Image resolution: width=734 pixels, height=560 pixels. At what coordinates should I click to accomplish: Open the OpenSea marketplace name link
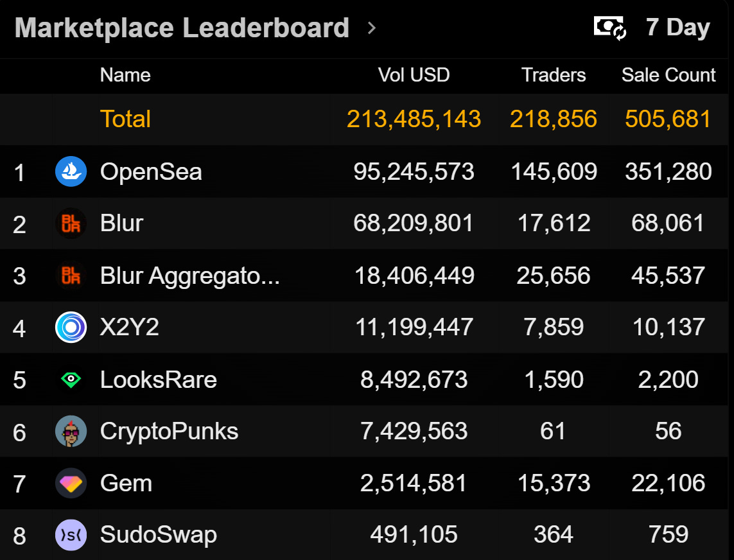[151, 171]
